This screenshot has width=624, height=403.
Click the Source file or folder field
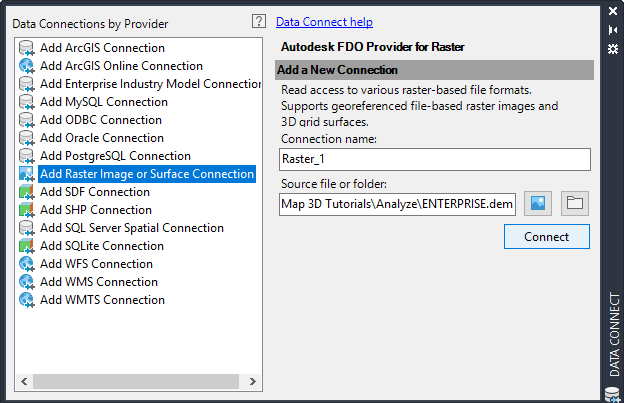tap(398, 205)
